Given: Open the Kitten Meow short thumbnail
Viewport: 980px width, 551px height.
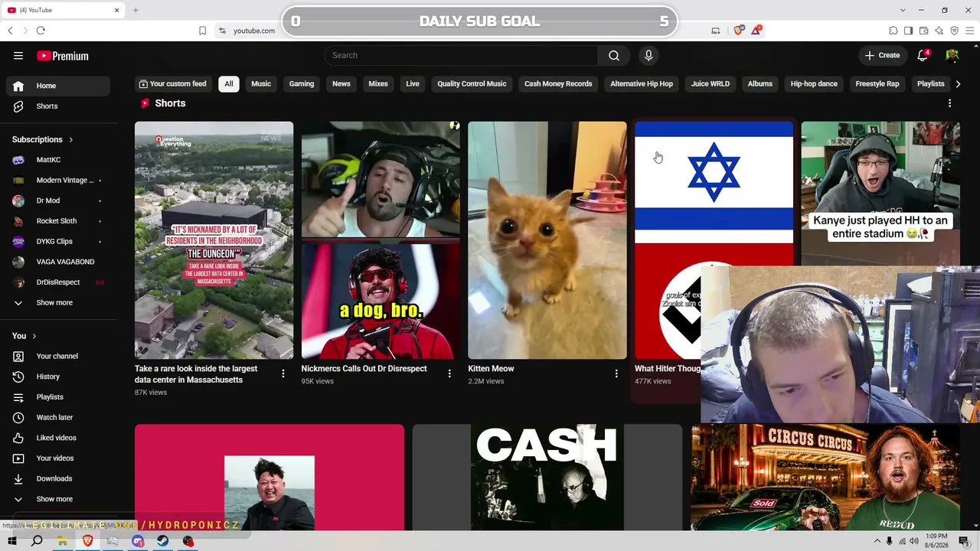Looking at the screenshot, I should 547,240.
